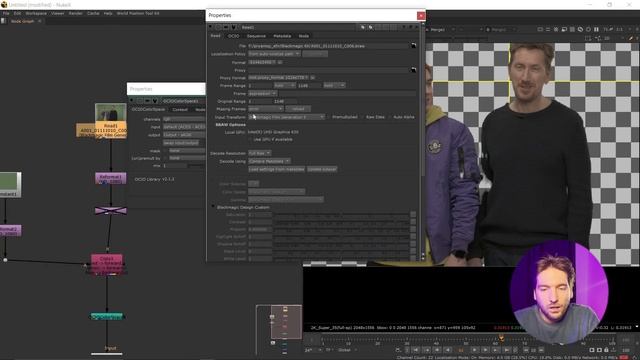This screenshot has width=640, height=360.
Task: Click the timeline playhead marker
Action: coord(501,338)
